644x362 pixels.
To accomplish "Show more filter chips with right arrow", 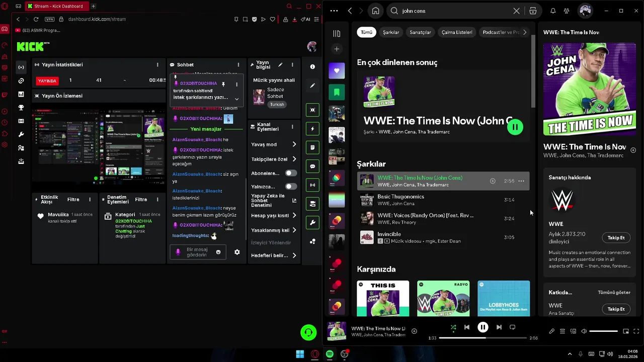I will (524, 32).
